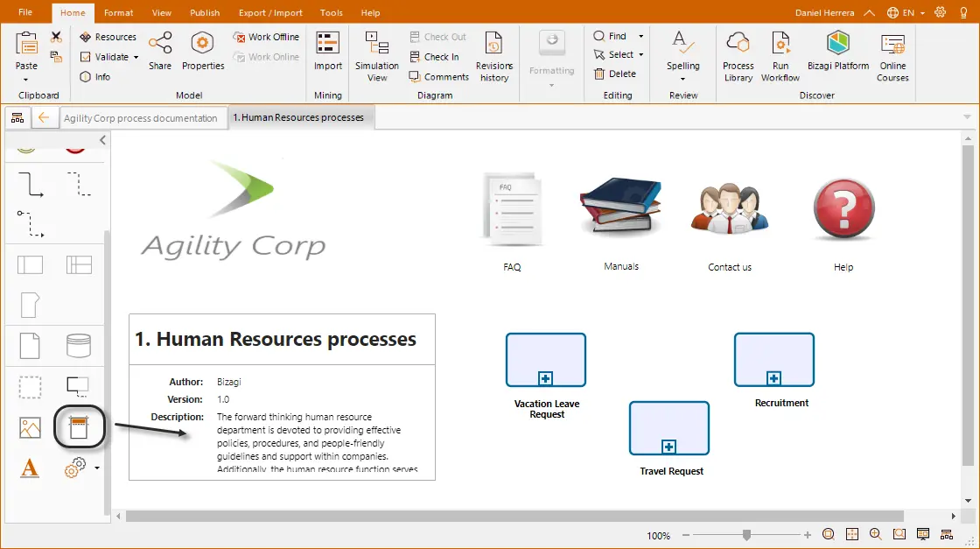Select the sequence flow connector in palette
Screen dimensions: 980x549
click(x=30, y=185)
